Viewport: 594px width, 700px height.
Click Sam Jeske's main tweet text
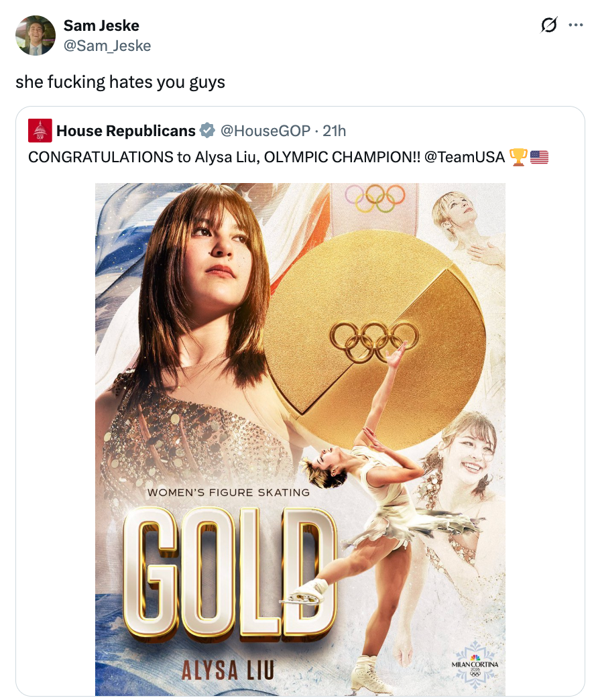click(x=120, y=82)
